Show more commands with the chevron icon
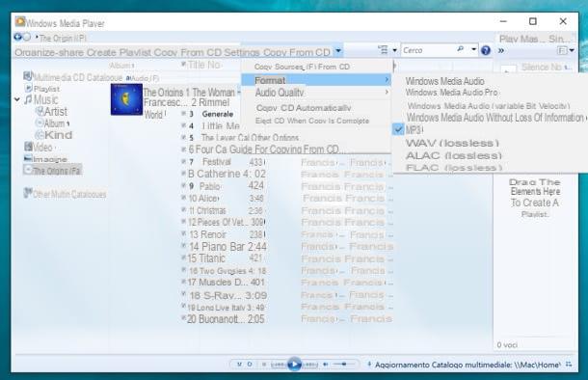This screenshot has width=588, height=380. [x=501, y=50]
